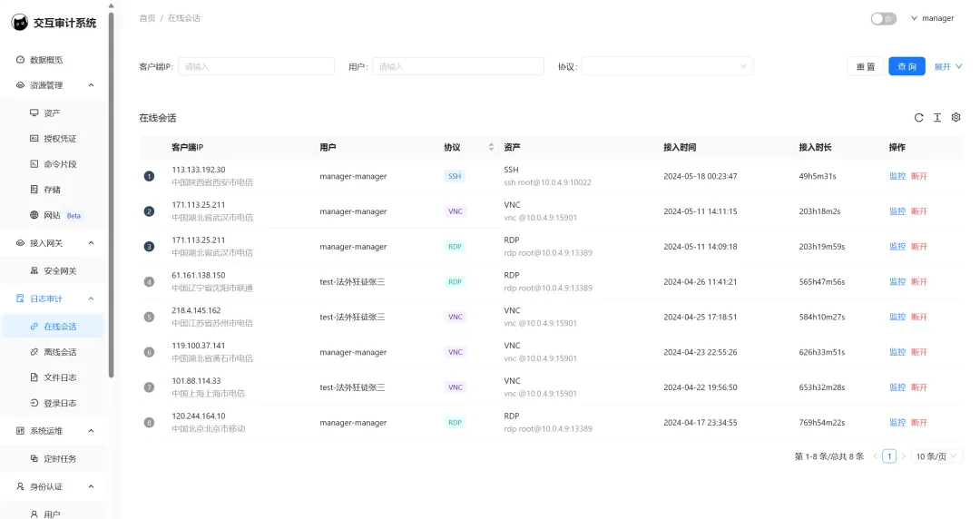Click the blue 查询 search button

tap(906, 66)
